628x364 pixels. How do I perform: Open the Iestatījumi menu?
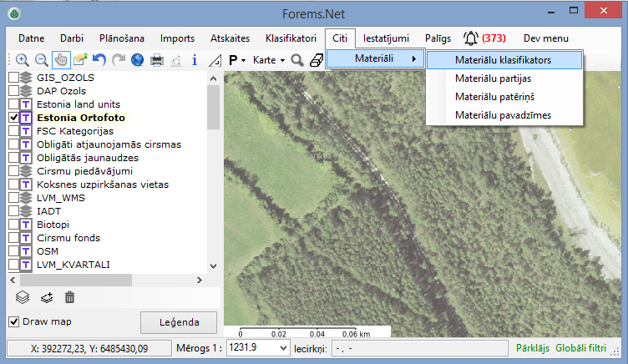point(386,38)
